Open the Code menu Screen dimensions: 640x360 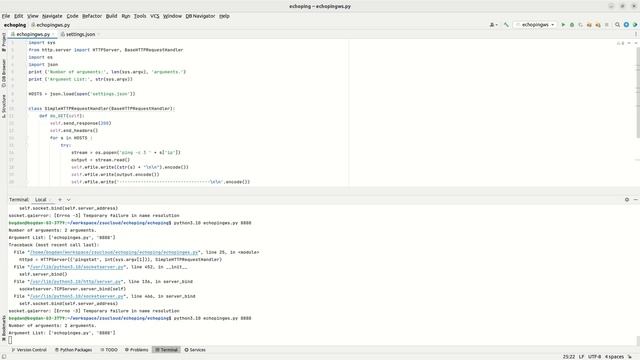click(x=72, y=16)
